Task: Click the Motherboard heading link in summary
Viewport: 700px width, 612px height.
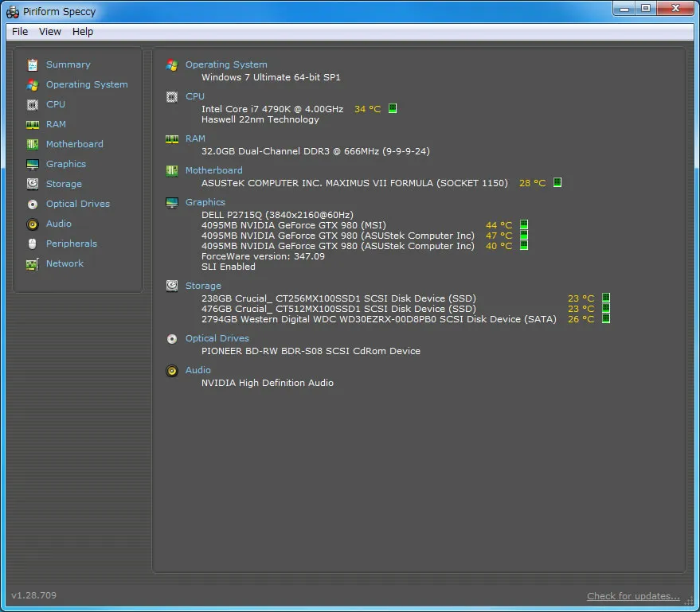Action: (214, 170)
